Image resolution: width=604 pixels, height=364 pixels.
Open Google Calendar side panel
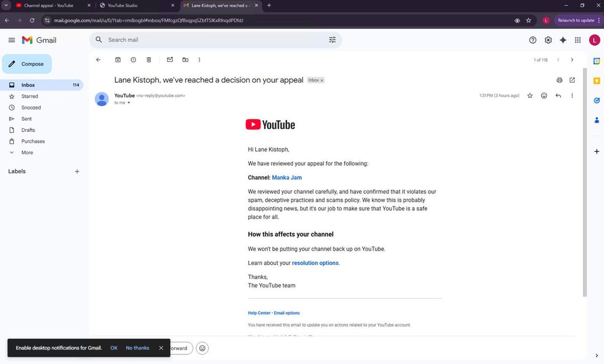(596, 61)
